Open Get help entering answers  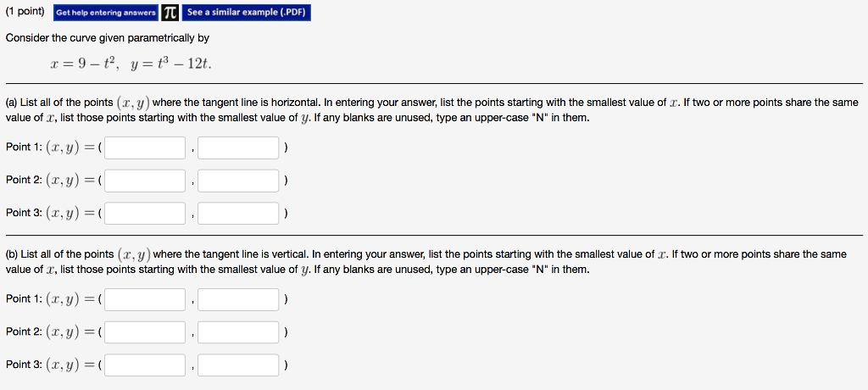(106, 13)
